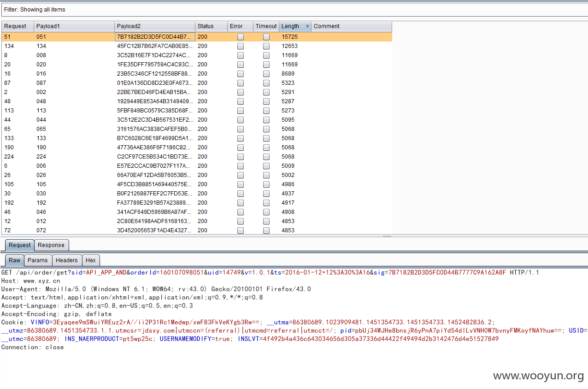588x389 pixels.
Task: Sort by the Error column header
Action: tap(240, 26)
